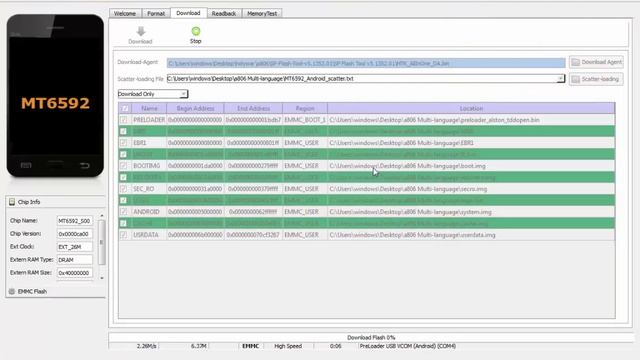This screenshot has height=360, width=640.
Task: Click the Chip Version field 0x0000ca00
Action: click(x=74, y=234)
